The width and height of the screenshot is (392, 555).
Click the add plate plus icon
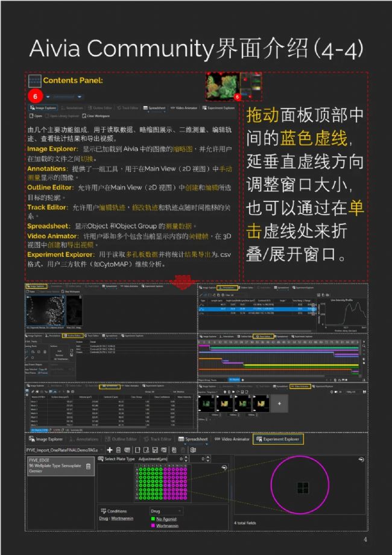(110, 450)
